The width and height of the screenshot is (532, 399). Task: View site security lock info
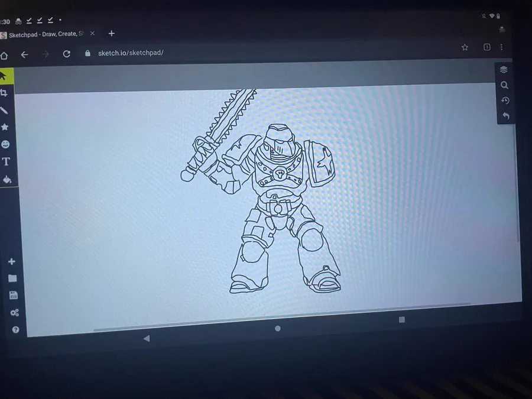[87, 53]
